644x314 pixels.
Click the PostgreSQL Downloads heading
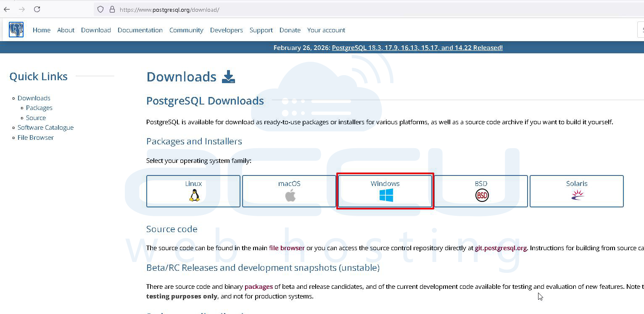pyautogui.click(x=205, y=101)
